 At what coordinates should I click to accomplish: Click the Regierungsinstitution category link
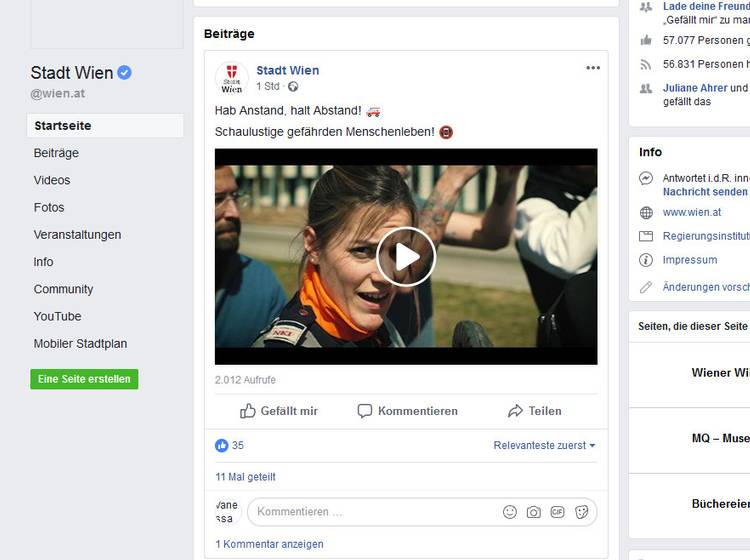[706, 236]
